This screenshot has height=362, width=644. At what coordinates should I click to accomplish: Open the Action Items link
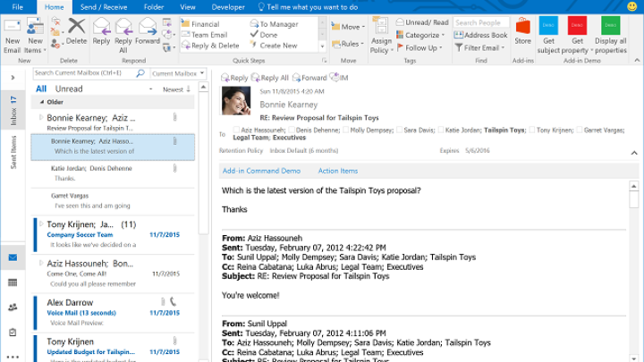tap(337, 171)
